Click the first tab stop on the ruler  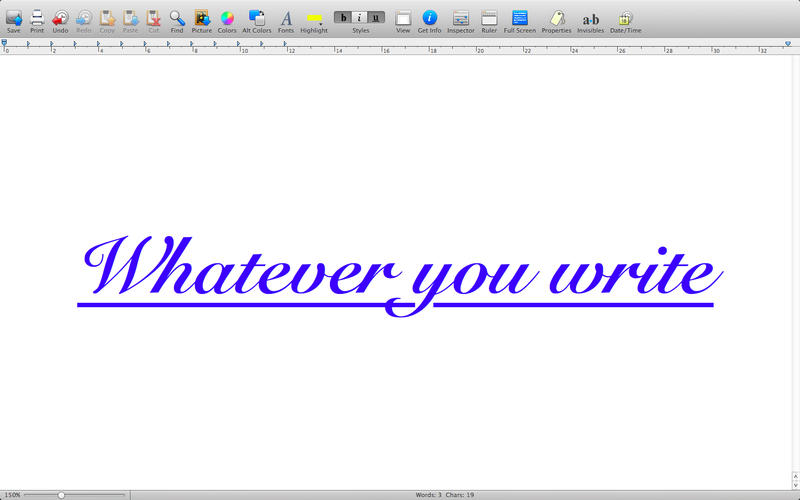[28, 44]
